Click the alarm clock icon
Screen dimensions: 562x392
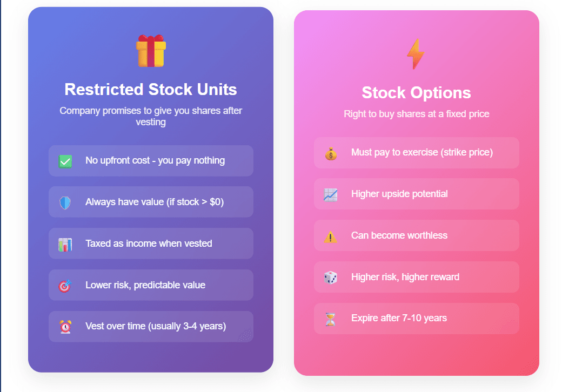click(x=65, y=327)
